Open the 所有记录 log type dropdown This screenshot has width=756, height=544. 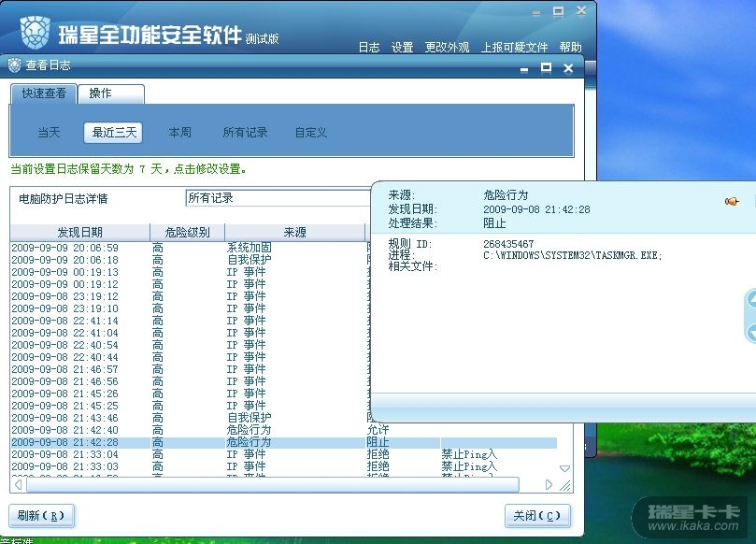click(x=278, y=198)
